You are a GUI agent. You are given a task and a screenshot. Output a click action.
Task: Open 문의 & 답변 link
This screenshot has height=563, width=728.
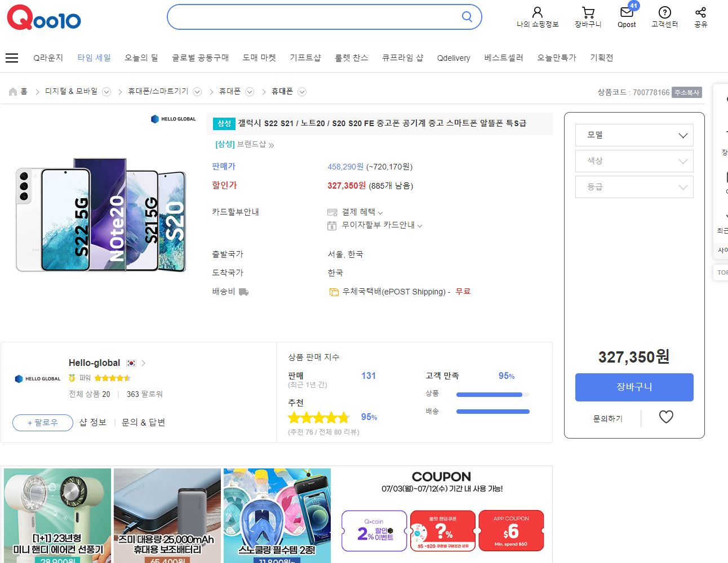click(x=143, y=422)
